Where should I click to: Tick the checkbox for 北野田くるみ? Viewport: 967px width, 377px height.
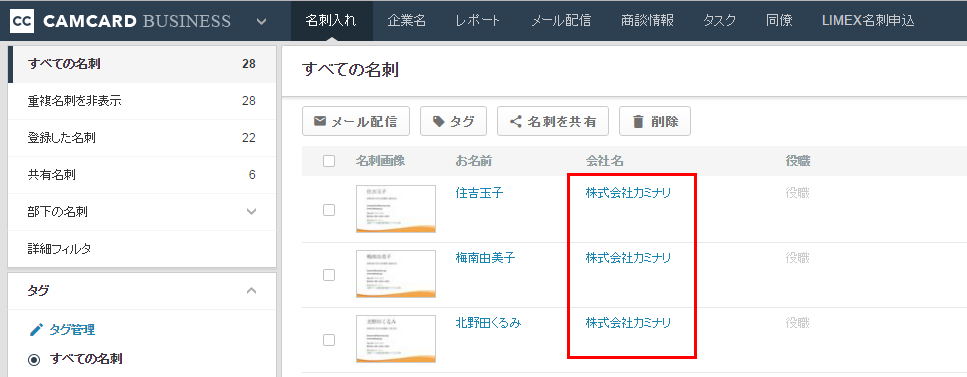329,340
